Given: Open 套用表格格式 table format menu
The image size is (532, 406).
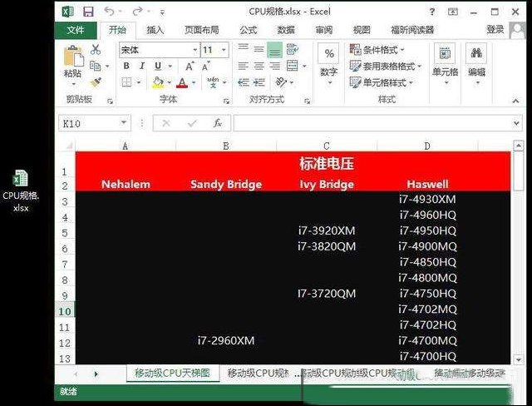Looking at the screenshot, I should click(386, 66).
